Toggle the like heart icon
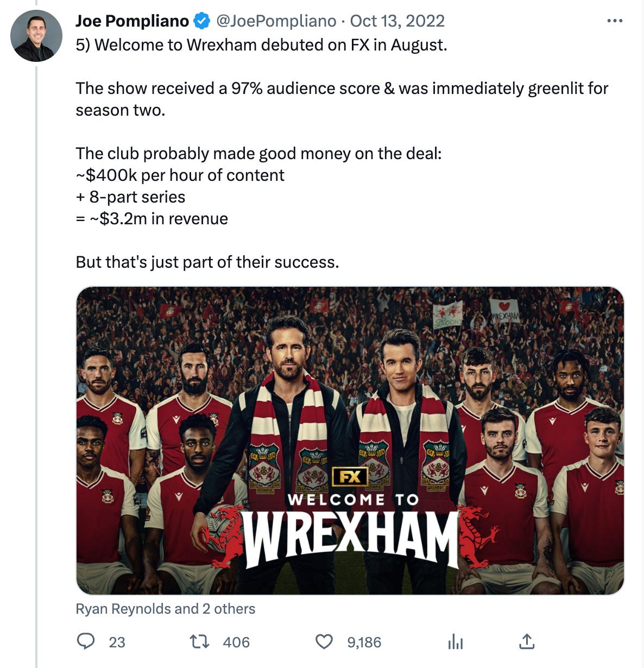Image resolution: width=644 pixels, height=668 pixels. click(324, 642)
